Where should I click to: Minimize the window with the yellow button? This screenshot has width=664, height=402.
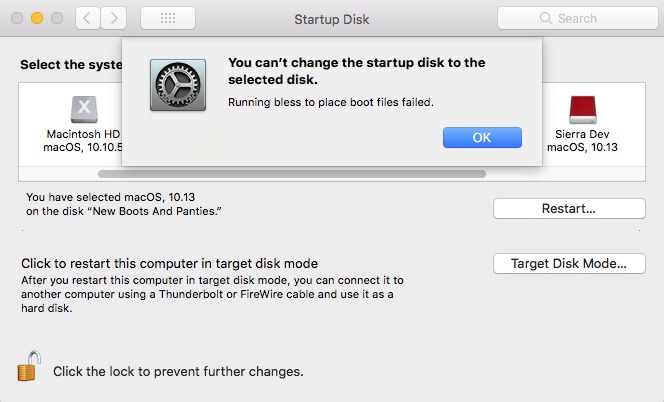click(37, 18)
